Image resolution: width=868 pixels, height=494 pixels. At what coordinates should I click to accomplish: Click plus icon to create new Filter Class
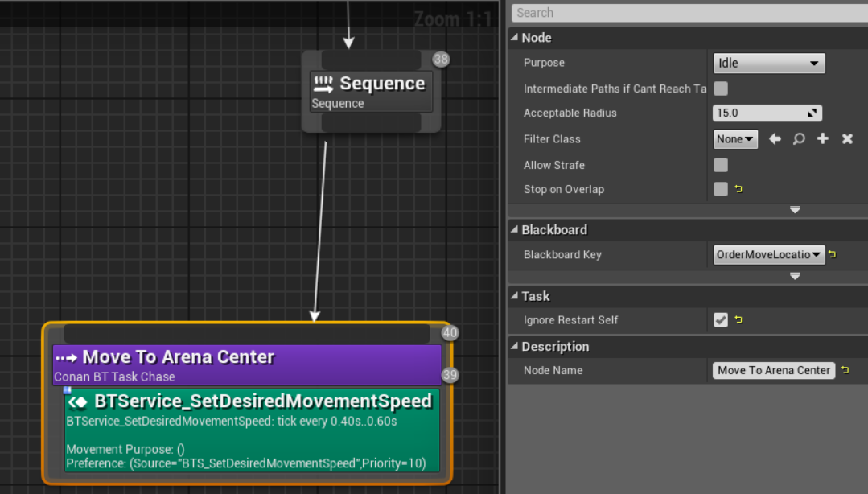[823, 139]
